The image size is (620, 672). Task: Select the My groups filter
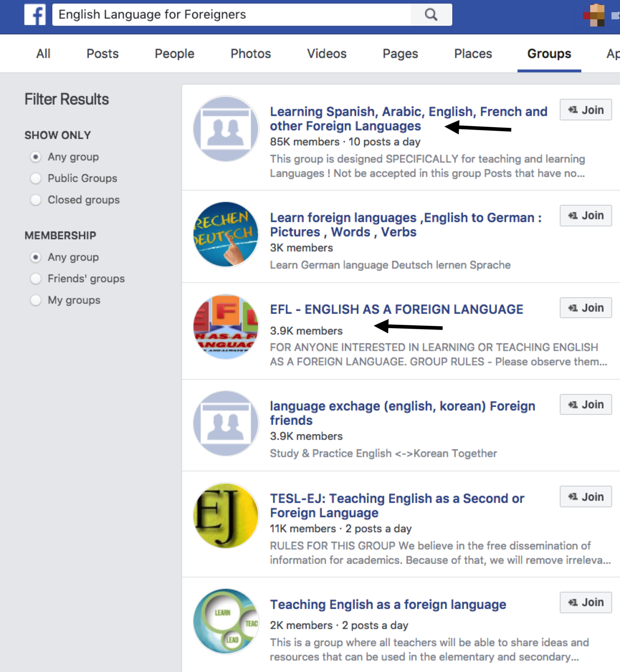[x=35, y=300]
